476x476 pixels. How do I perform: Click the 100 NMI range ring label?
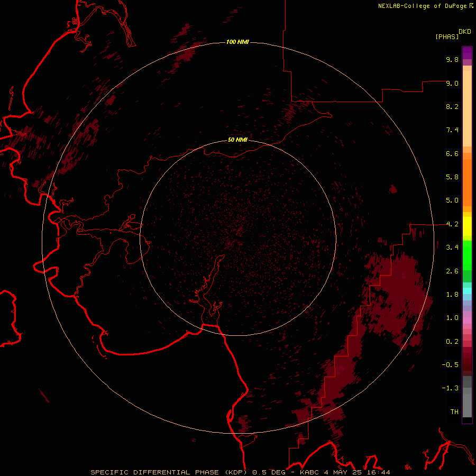237,42
